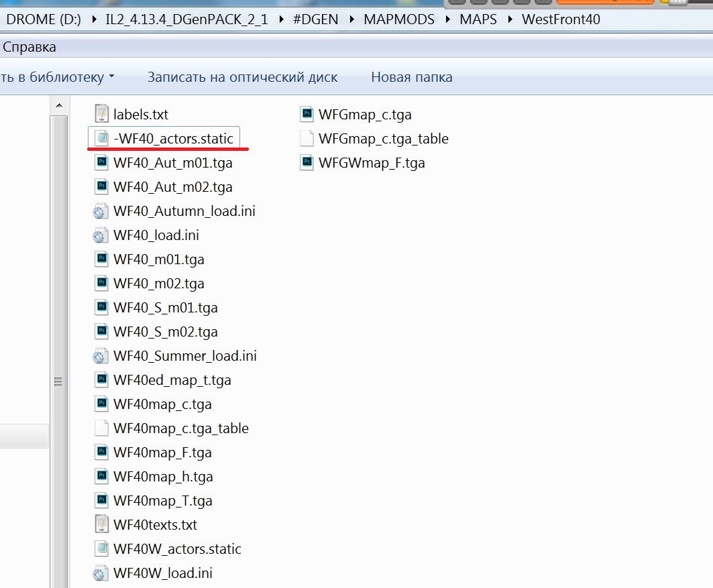Select file name 'WF40ed_map_t.tga'

pos(172,380)
